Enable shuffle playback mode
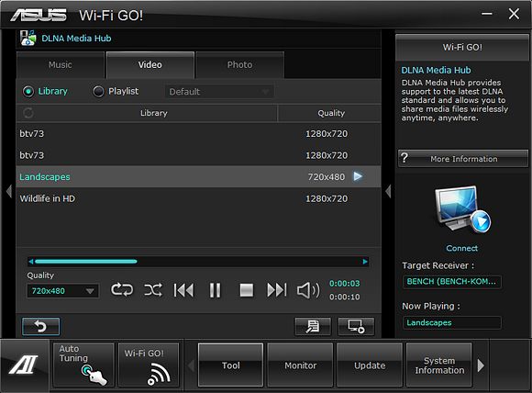Image resolution: width=532 pixels, height=393 pixels. tap(153, 290)
